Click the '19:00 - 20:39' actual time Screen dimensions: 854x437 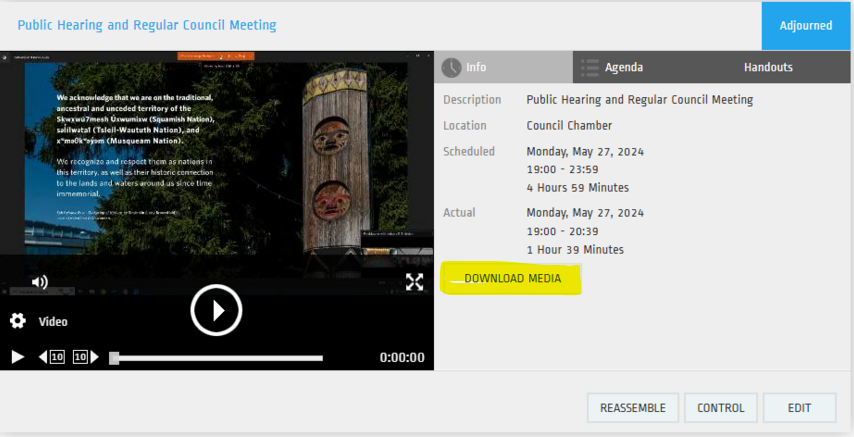pos(563,231)
